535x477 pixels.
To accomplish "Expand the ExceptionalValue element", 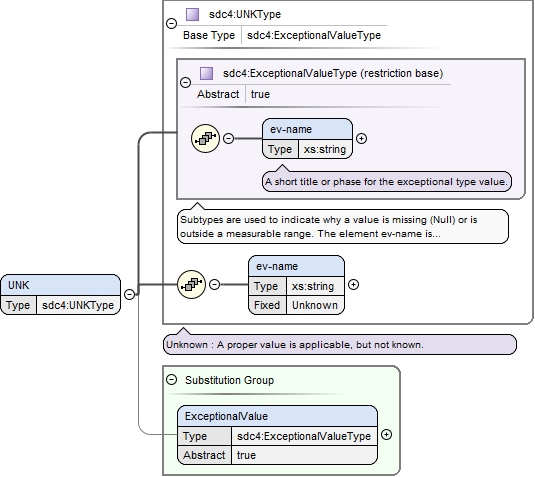I will tap(386, 435).
